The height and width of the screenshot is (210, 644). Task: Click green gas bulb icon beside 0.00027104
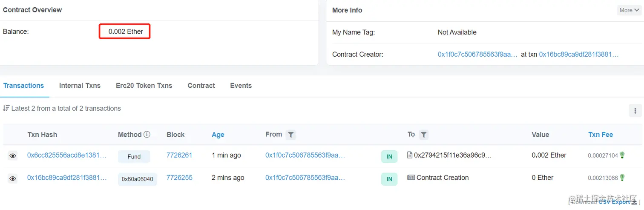622,155
